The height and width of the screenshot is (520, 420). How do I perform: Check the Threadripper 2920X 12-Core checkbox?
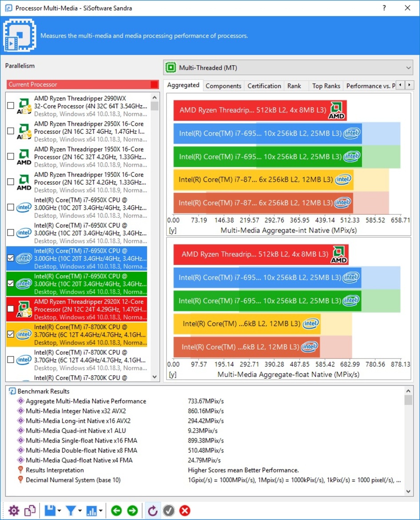pos(11,309)
